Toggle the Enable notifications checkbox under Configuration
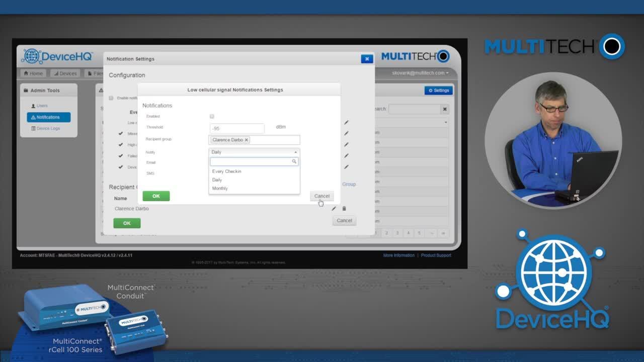644x362 pixels. (x=111, y=98)
